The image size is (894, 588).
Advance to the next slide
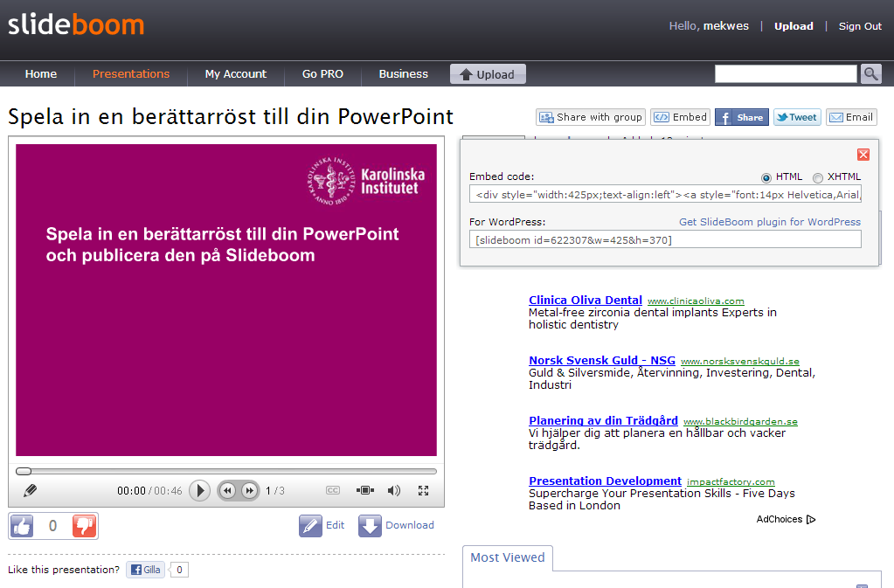click(x=249, y=490)
